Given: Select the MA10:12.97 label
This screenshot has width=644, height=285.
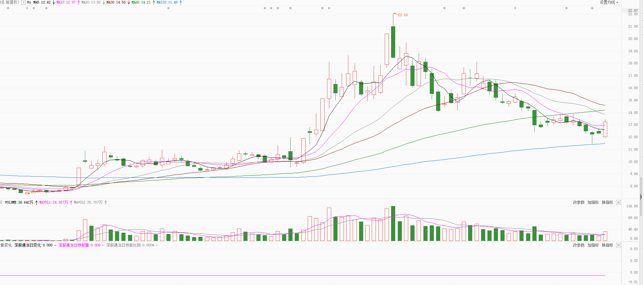Looking at the screenshot, I should coord(66,2).
